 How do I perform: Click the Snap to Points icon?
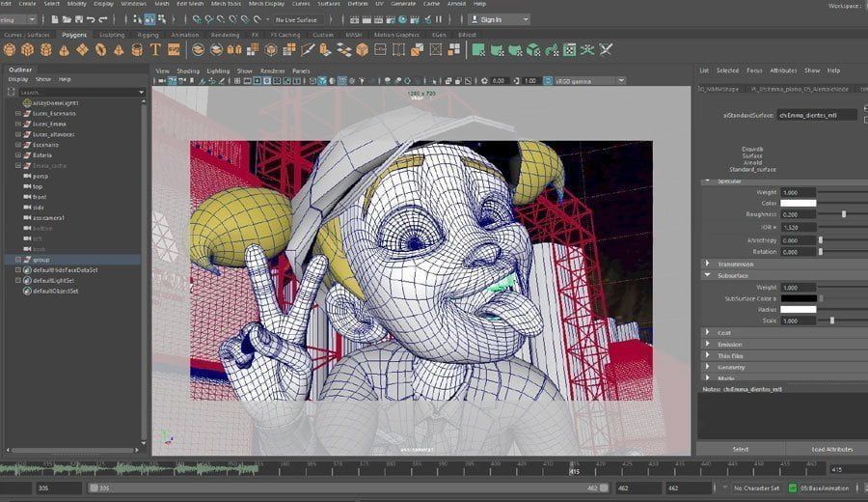(x=221, y=19)
